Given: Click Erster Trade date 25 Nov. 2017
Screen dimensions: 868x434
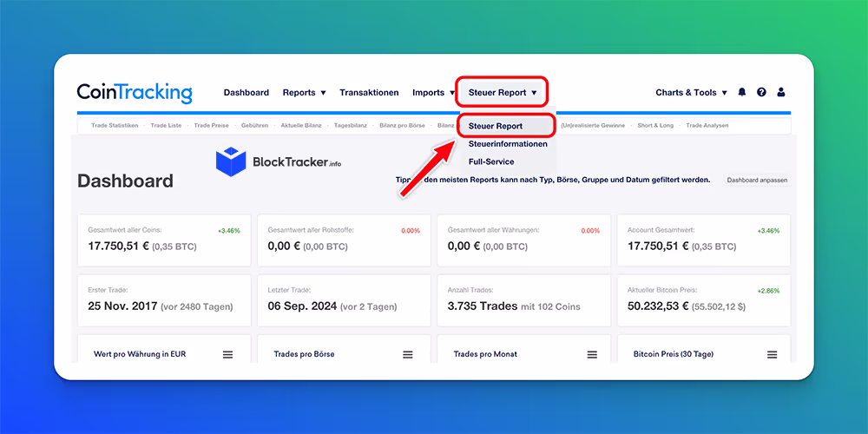Looking at the screenshot, I should click(123, 306).
